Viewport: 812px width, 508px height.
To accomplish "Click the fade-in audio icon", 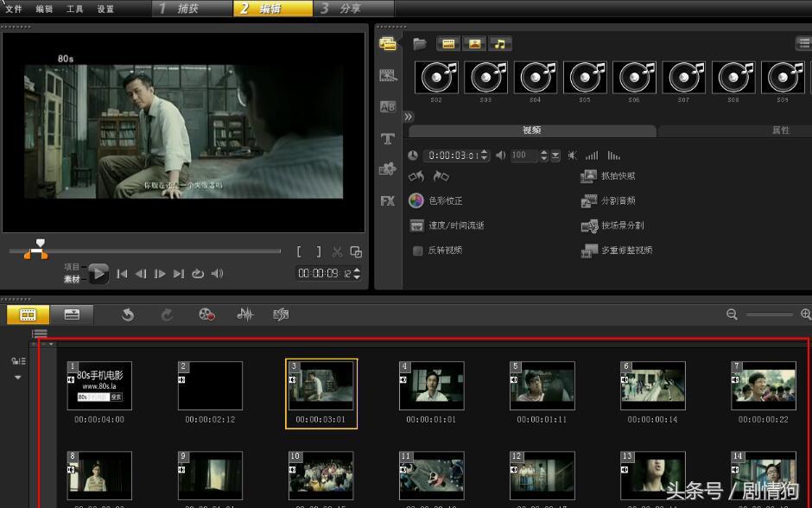I will [x=592, y=156].
